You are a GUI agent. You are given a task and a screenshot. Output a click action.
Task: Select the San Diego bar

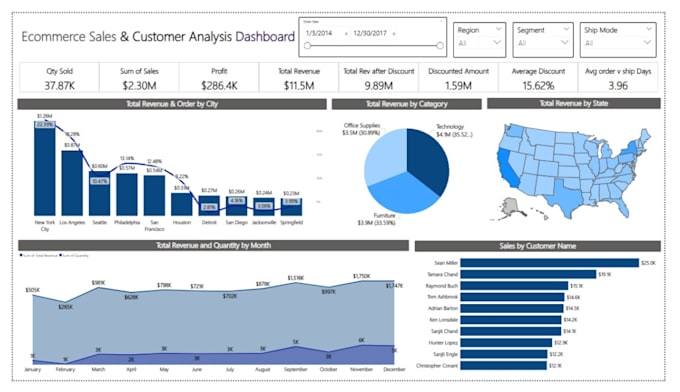(x=236, y=206)
